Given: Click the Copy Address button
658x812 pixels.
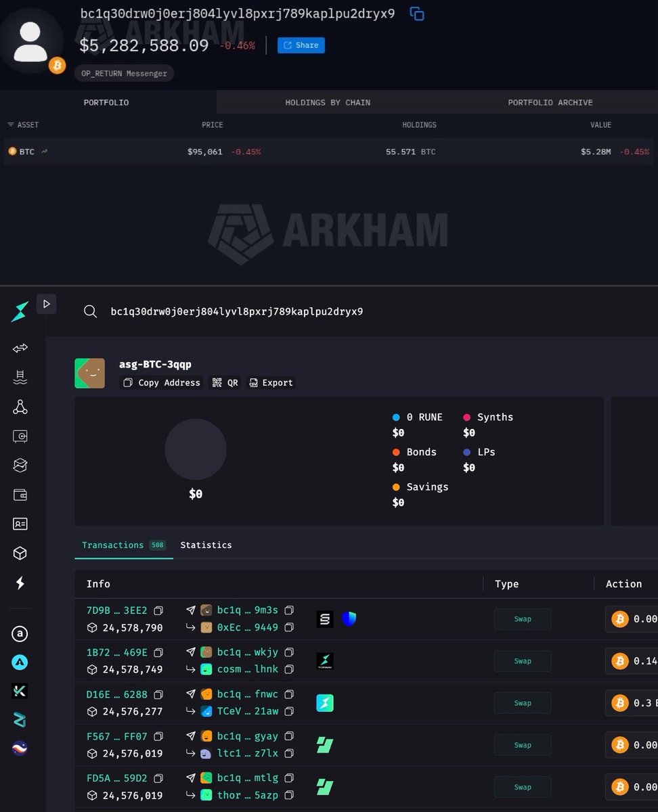Looking at the screenshot, I should tap(161, 383).
